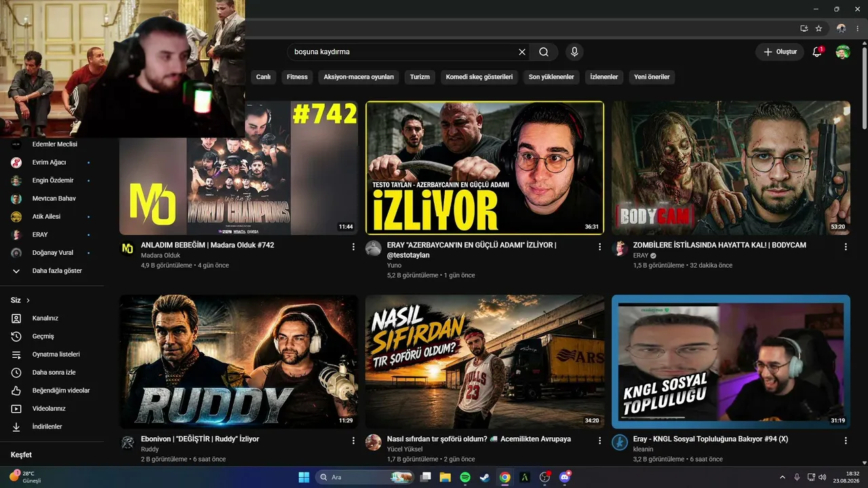Open the video title ANLADIM BEBEĞİM
This screenshot has height=488, width=868.
208,245
